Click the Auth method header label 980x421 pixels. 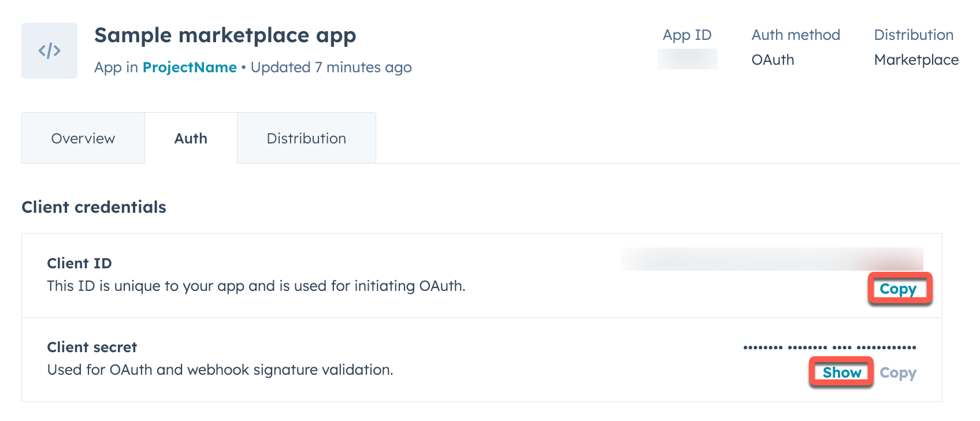[x=796, y=35]
